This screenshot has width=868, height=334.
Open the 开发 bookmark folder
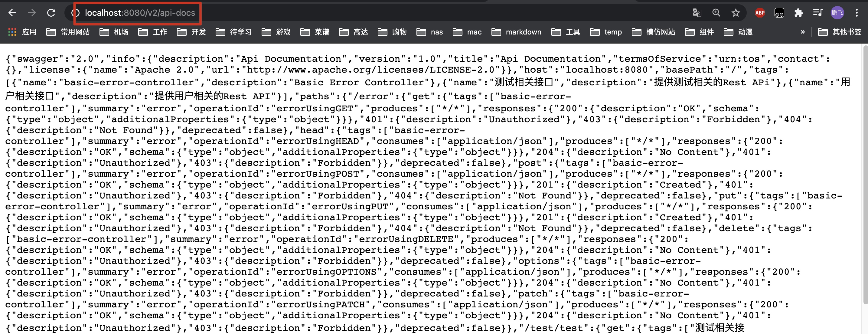pos(191,32)
